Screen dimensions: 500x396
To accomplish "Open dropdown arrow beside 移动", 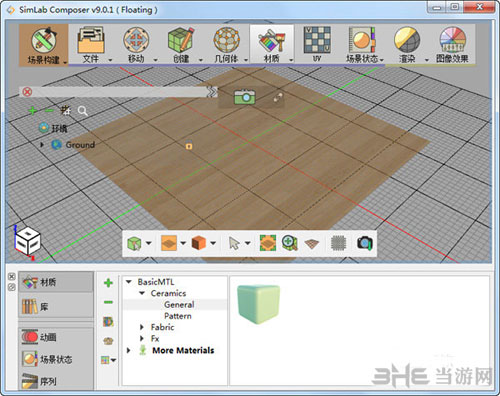I will click(x=155, y=60).
